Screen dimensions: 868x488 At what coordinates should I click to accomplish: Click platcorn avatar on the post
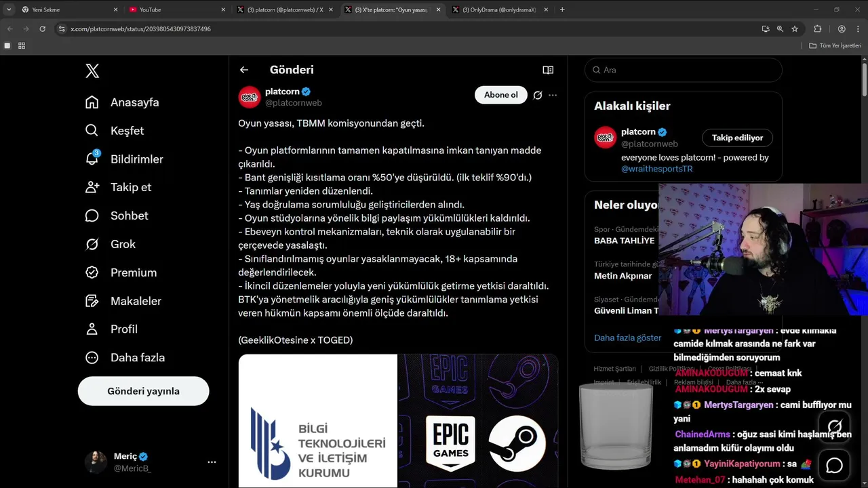pyautogui.click(x=250, y=97)
